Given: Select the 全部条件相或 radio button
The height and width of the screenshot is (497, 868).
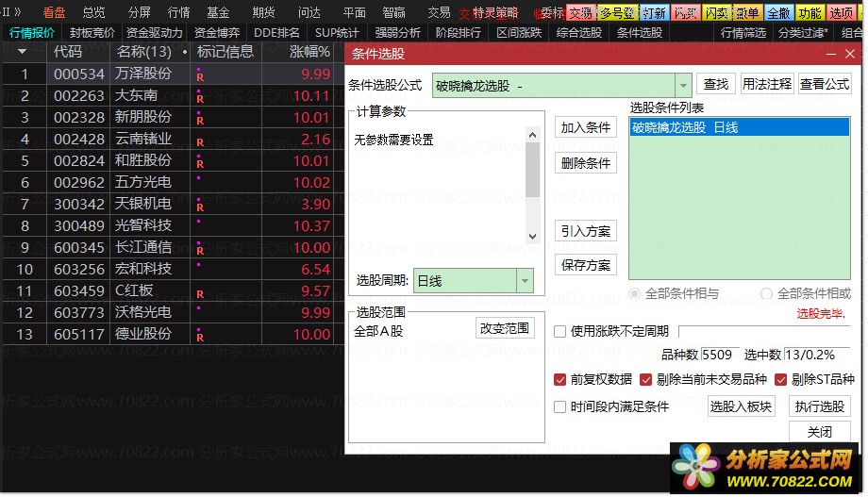Looking at the screenshot, I should pos(766,294).
